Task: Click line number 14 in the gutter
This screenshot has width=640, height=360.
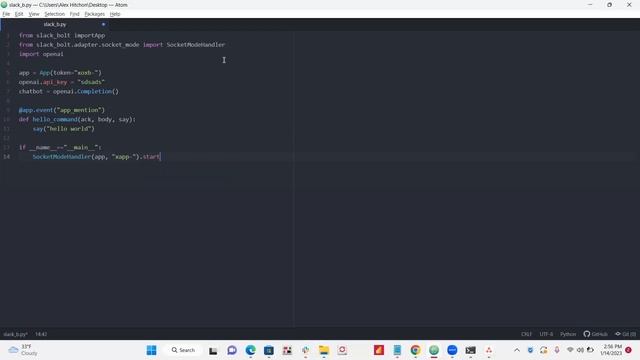Action: pos(7,157)
